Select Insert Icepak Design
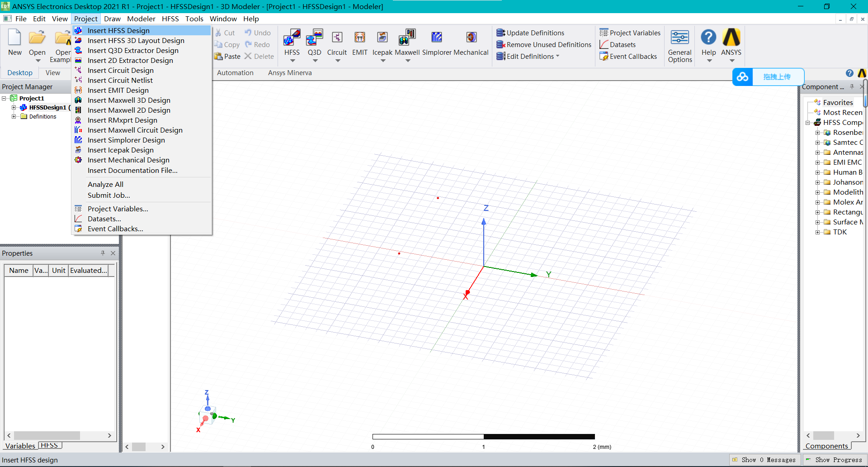The image size is (868, 467). click(x=142, y=150)
